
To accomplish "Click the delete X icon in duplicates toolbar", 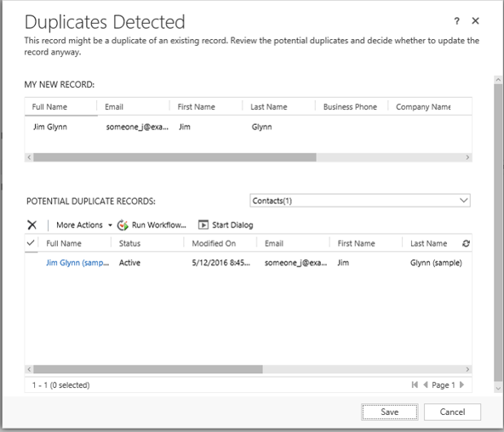I will point(31,225).
